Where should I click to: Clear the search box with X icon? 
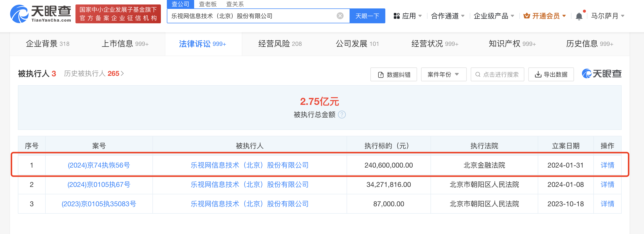pyautogui.click(x=340, y=16)
